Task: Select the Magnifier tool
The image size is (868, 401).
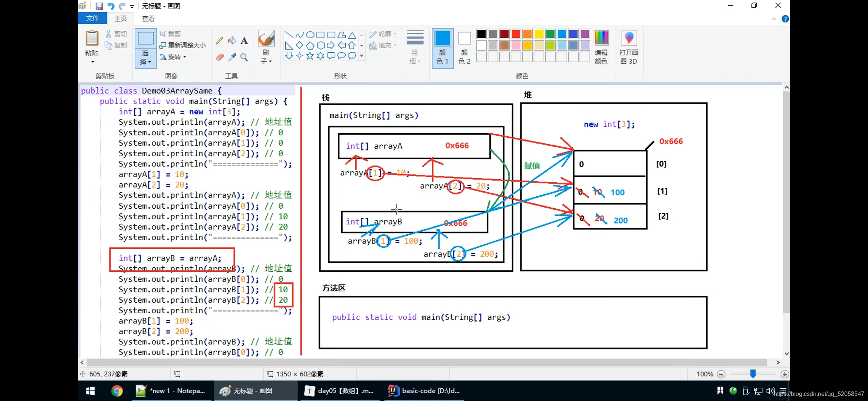Action: pos(244,57)
